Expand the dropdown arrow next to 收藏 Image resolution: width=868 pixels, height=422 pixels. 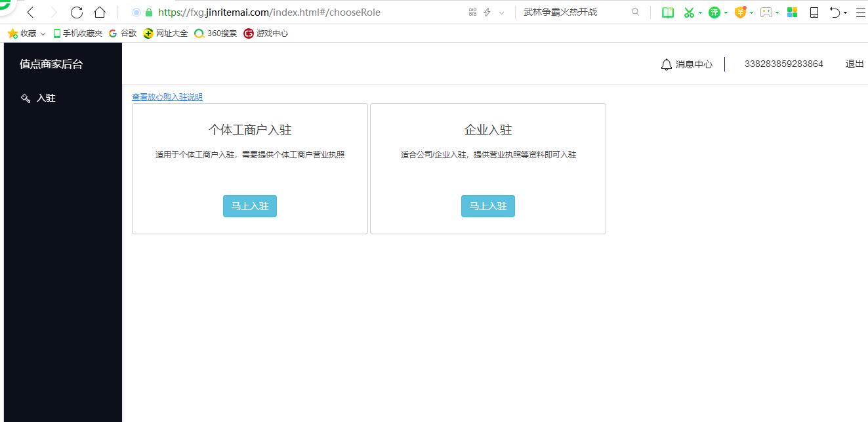43,33
